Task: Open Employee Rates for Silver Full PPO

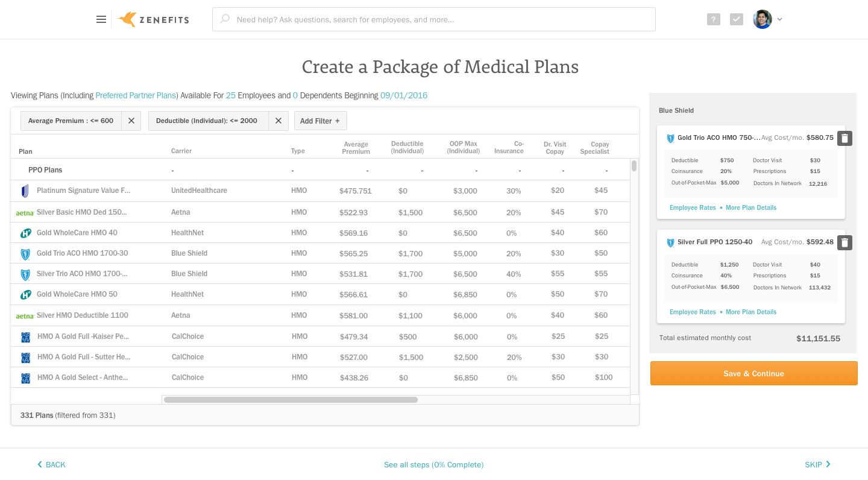Action: tap(693, 312)
